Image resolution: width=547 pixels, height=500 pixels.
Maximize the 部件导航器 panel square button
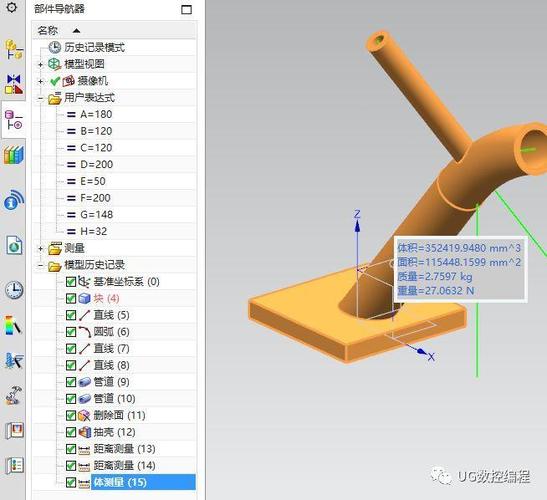coord(187,9)
